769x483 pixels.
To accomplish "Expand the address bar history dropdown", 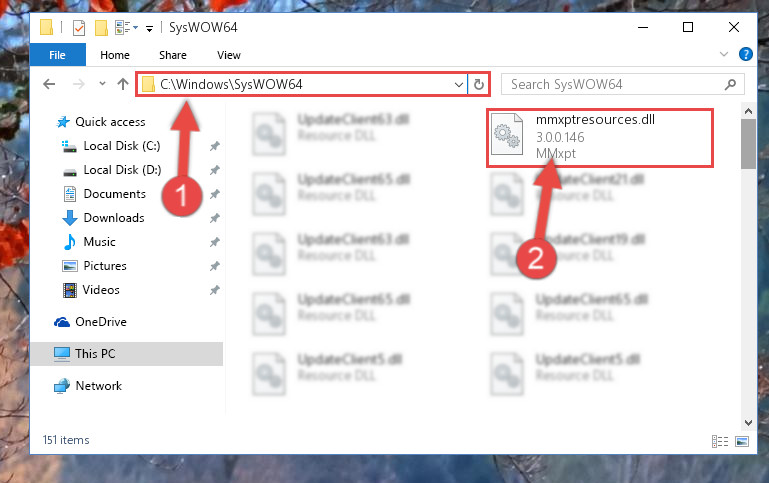I will [x=459, y=84].
